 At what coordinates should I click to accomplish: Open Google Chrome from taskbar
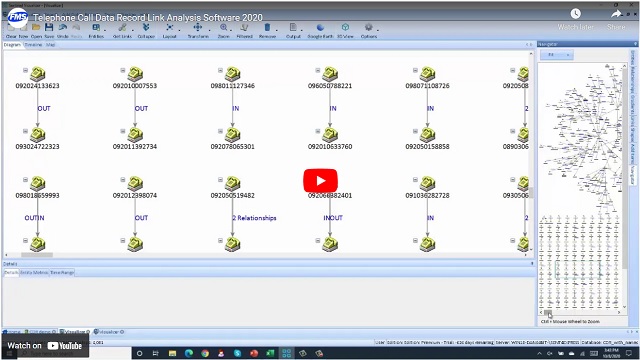205,353
